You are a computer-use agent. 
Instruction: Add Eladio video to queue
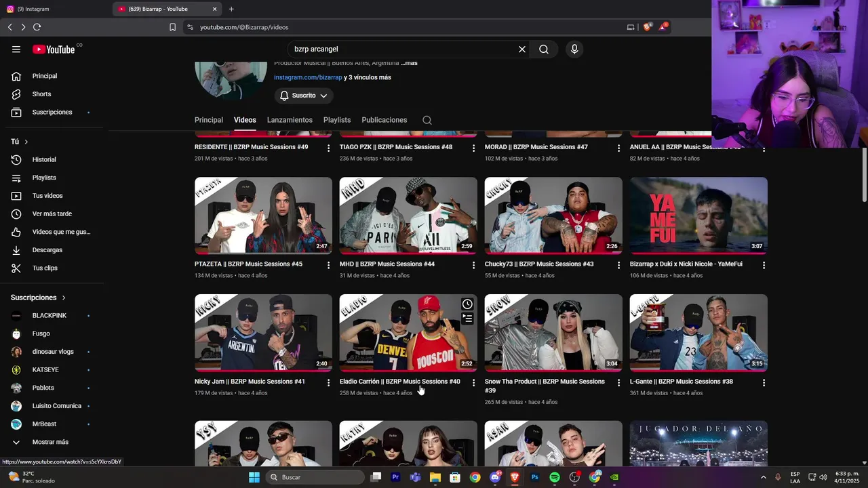click(467, 318)
